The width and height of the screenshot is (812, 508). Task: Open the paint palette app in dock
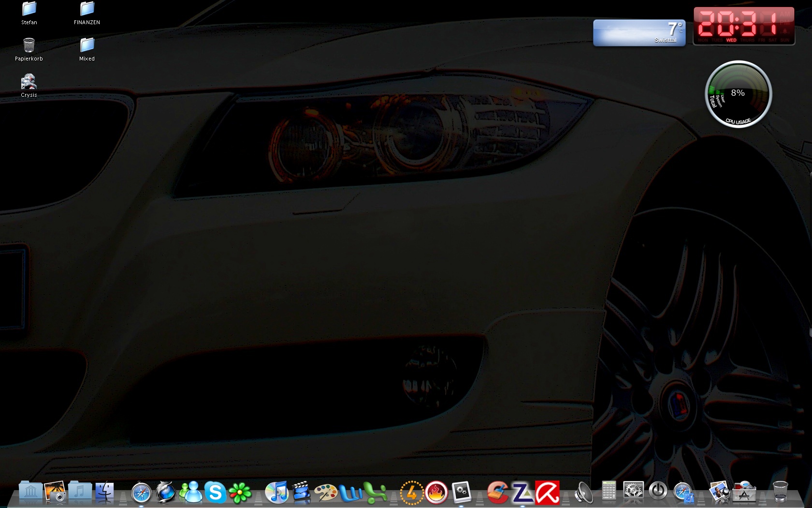pyautogui.click(x=326, y=493)
